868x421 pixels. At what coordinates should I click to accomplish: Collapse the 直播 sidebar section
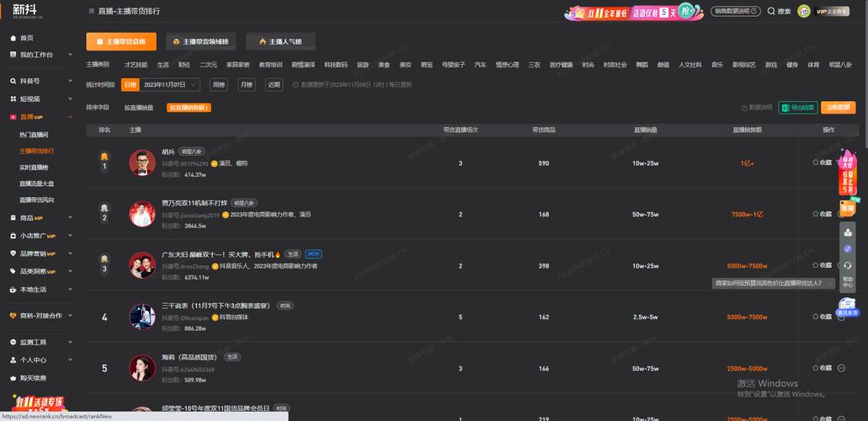[x=71, y=117]
